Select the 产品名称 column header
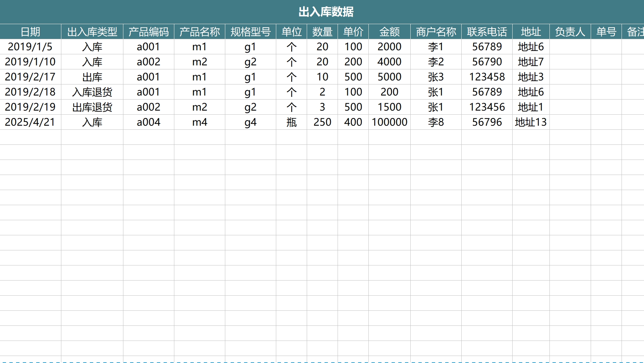 (x=199, y=32)
